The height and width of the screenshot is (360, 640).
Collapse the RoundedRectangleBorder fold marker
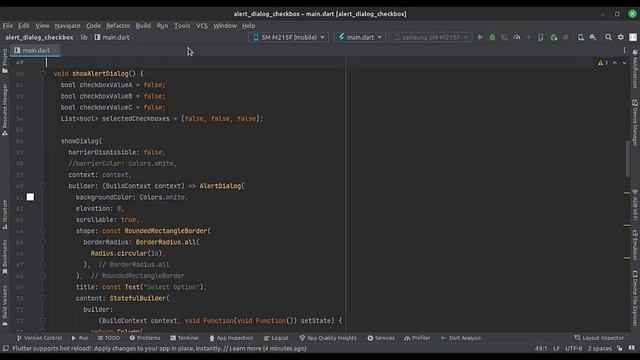[x=43, y=231]
